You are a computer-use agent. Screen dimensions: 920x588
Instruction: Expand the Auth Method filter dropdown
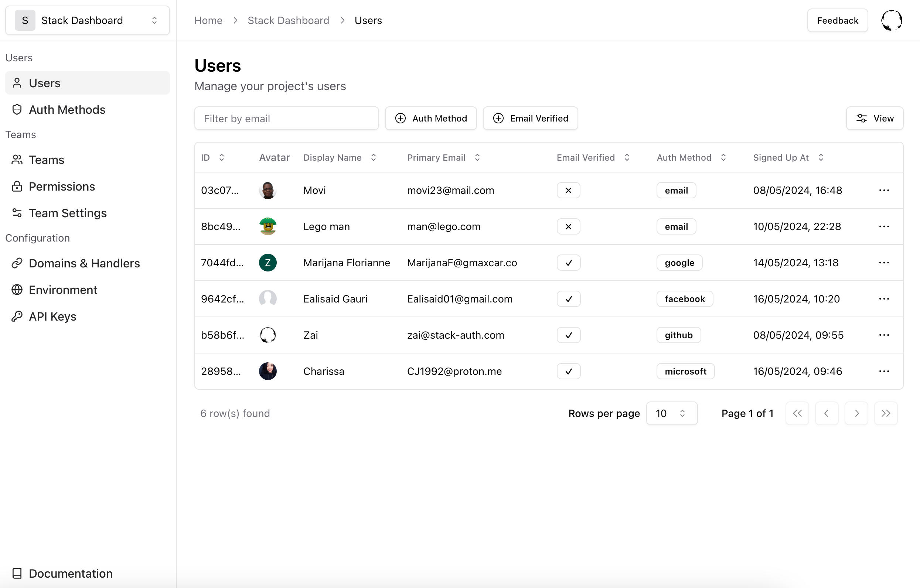point(431,118)
